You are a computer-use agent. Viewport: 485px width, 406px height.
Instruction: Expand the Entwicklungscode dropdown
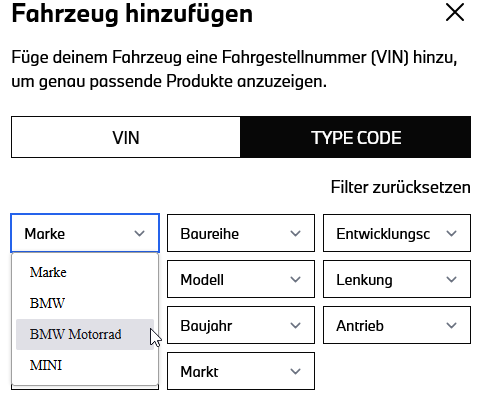tap(397, 233)
